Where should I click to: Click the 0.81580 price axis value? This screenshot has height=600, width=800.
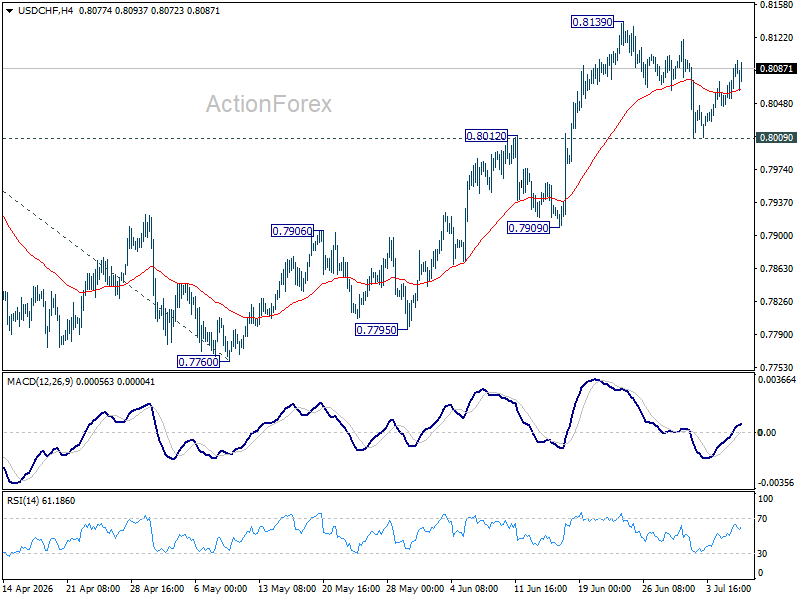(776, 5)
